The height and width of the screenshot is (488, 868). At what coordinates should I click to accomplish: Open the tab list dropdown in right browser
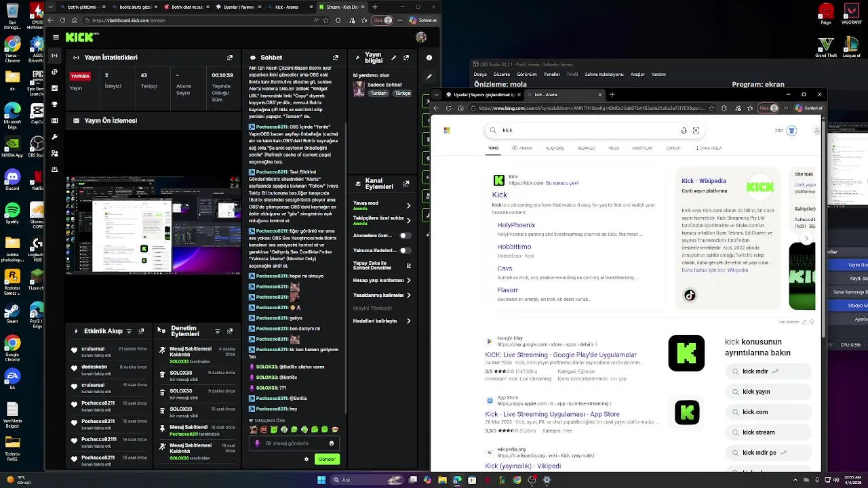(x=437, y=95)
